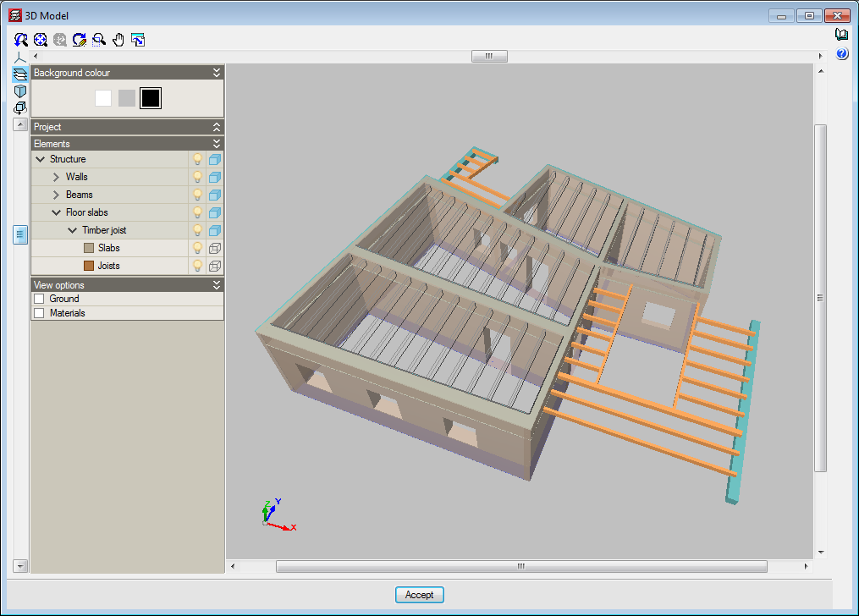Collapse the Floor slabs node
859x616 pixels.
pos(56,212)
